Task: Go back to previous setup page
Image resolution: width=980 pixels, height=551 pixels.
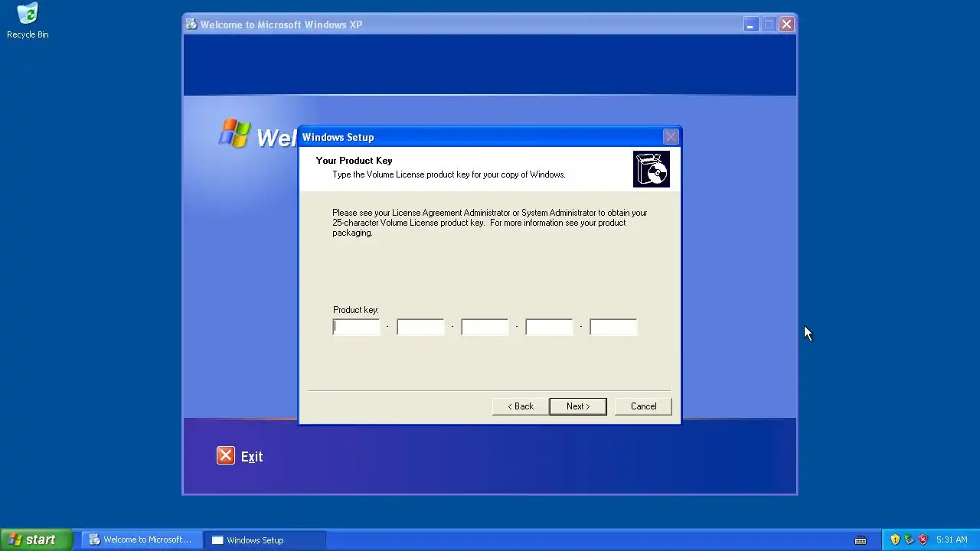Action: (521, 406)
